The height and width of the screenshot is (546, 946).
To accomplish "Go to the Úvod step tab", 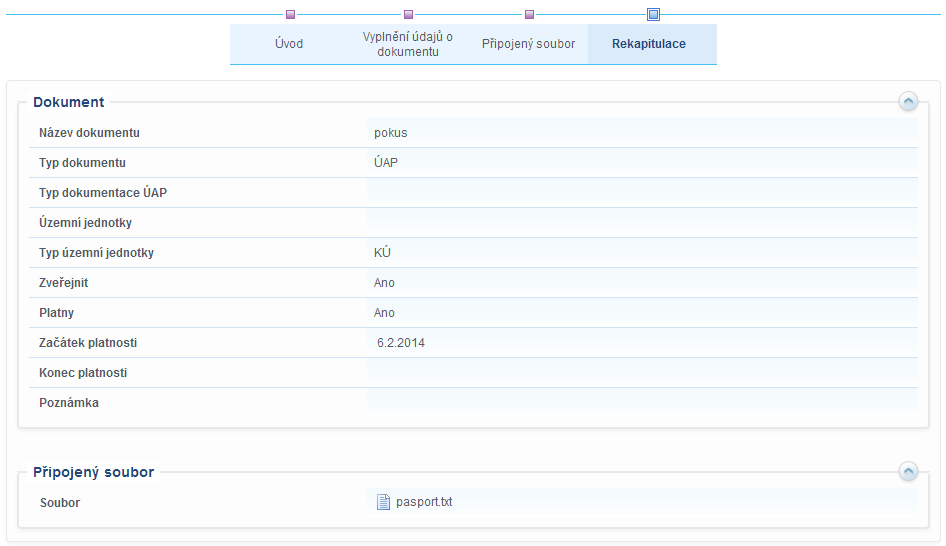I will (x=289, y=44).
